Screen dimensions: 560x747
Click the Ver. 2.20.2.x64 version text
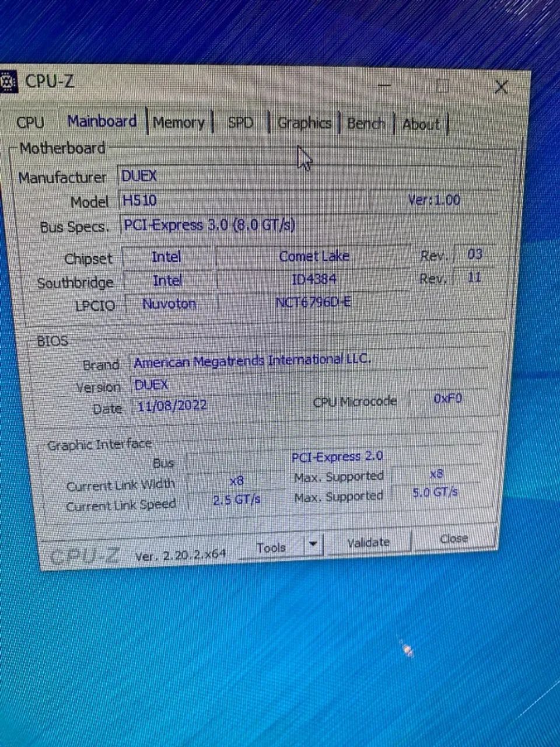click(x=180, y=555)
